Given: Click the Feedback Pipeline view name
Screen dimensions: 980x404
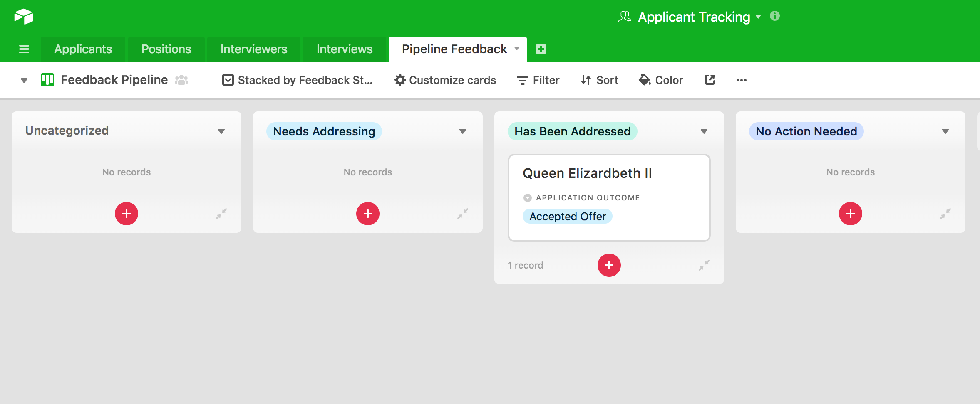Looking at the screenshot, I should pos(114,80).
